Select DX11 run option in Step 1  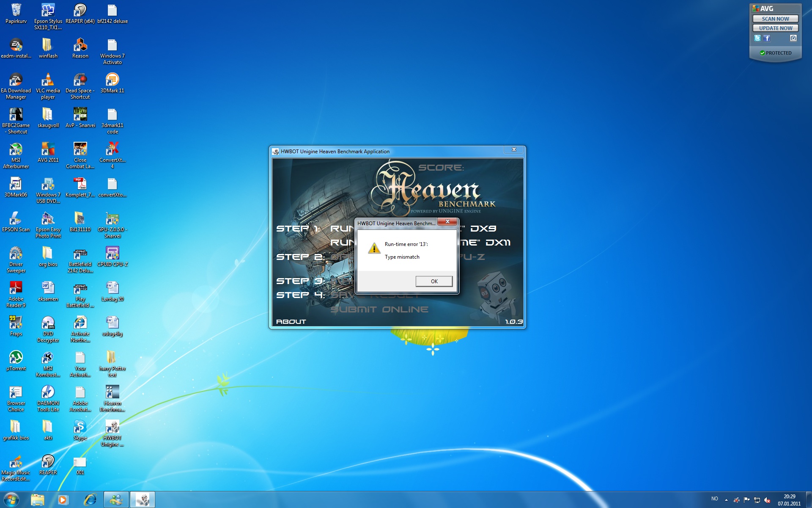coord(498,243)
